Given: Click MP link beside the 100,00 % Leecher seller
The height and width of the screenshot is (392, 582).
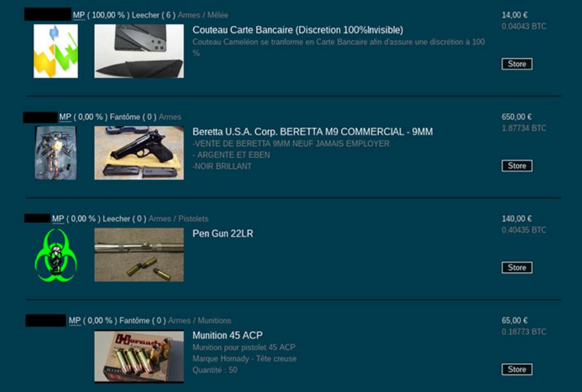Looking at the screenshot, I should [x=79, y=15].
